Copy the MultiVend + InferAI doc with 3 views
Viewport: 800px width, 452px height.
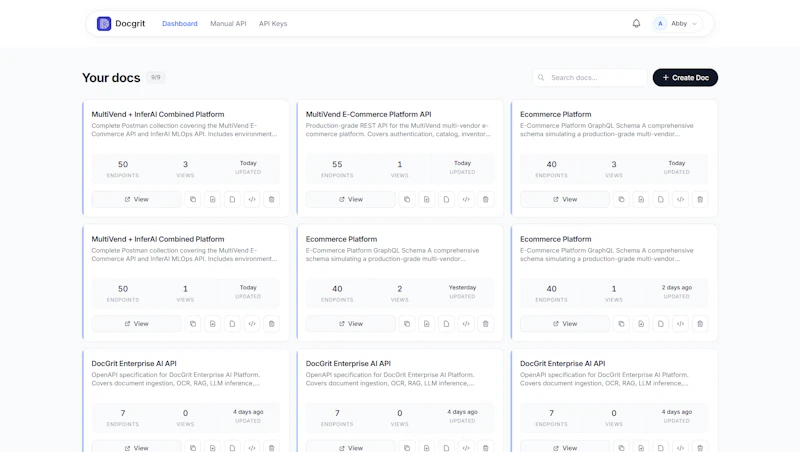[x=193, y=199]
